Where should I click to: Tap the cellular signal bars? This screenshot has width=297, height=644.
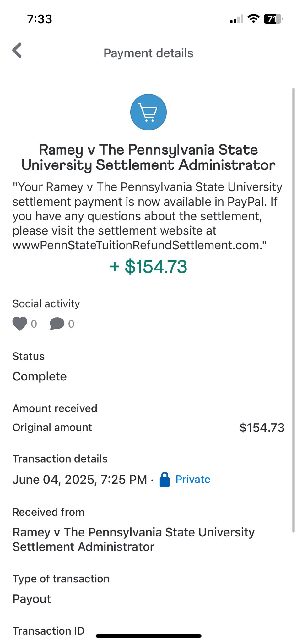pos(236,19)
